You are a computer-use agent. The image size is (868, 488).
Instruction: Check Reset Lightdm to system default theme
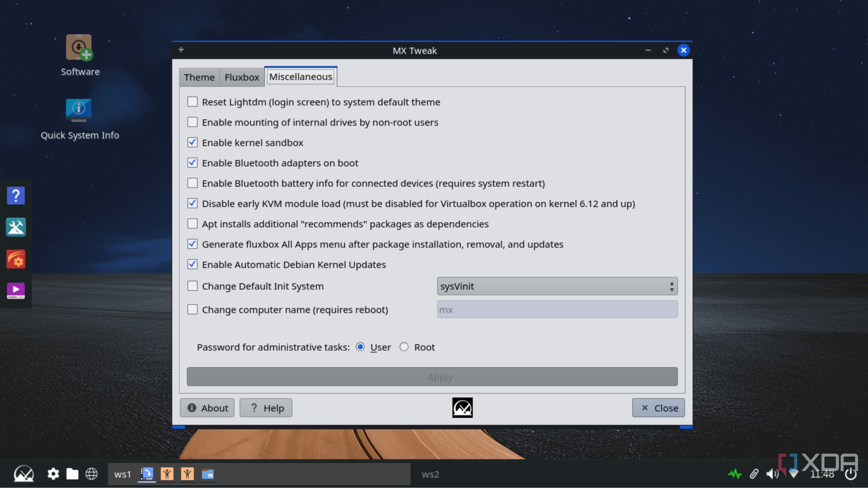192,102
